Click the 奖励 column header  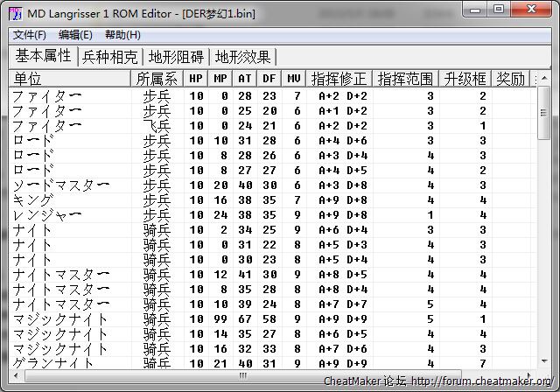click(x=511, y=79)
